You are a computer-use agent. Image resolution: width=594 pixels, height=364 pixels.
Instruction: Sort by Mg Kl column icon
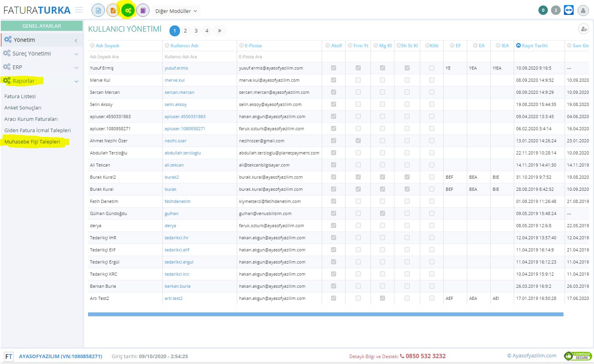(376, 46)
